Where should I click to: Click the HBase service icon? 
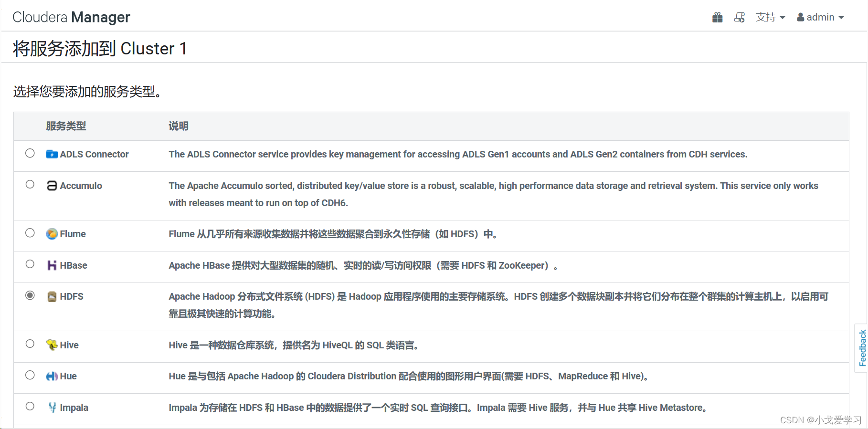[x=52, y=265]
